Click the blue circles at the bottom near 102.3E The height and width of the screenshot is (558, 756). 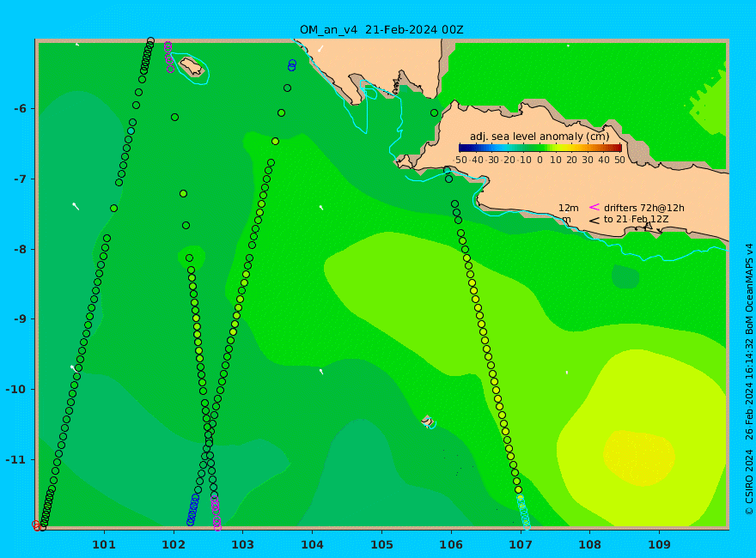click(x=192, y=510)
